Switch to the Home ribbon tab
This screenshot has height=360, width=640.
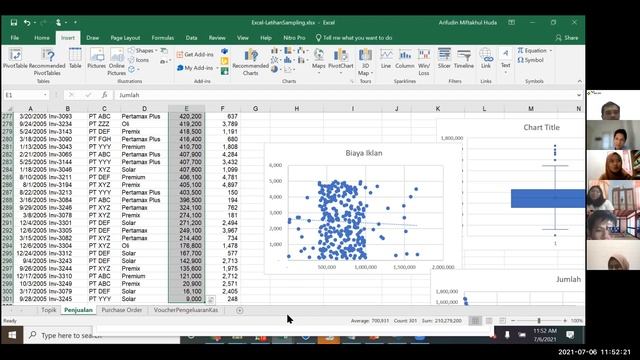(x=42, y=38)
